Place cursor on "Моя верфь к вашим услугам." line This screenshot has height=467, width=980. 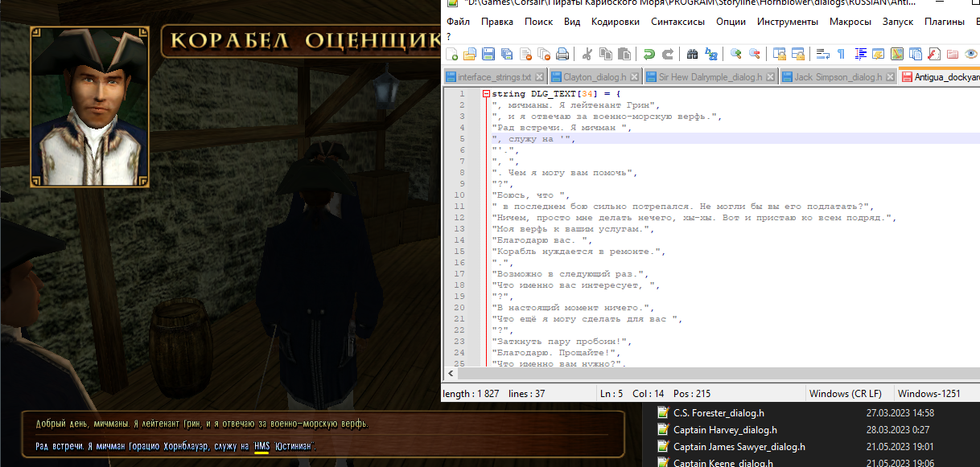click(573, 229)
